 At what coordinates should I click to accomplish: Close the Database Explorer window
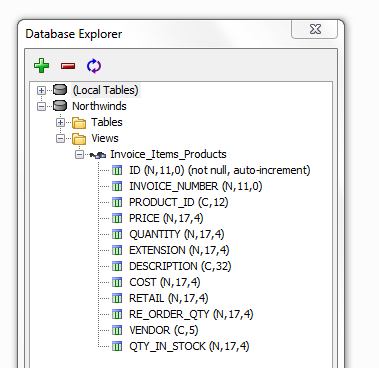(315, 29)
